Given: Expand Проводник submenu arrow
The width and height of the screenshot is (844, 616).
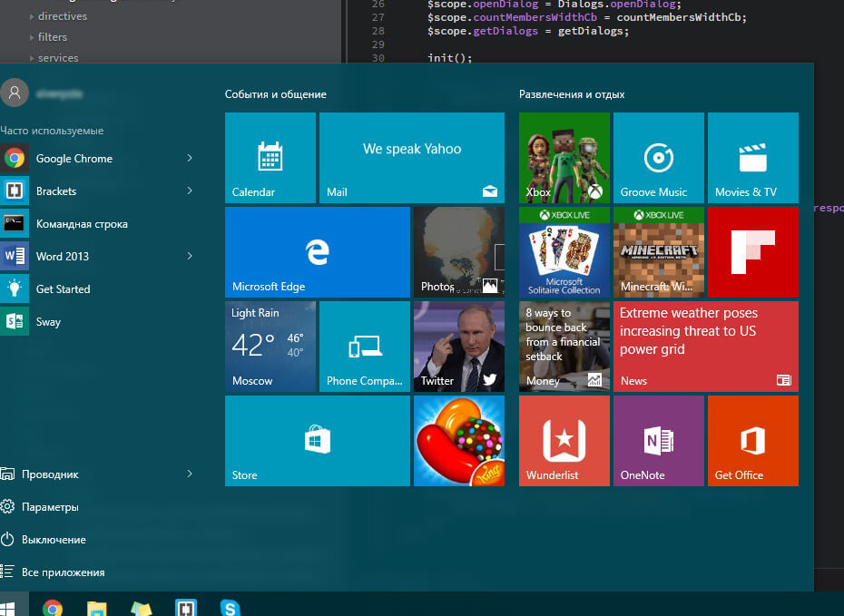Looking at the screenshot, I should click(190, 474).
